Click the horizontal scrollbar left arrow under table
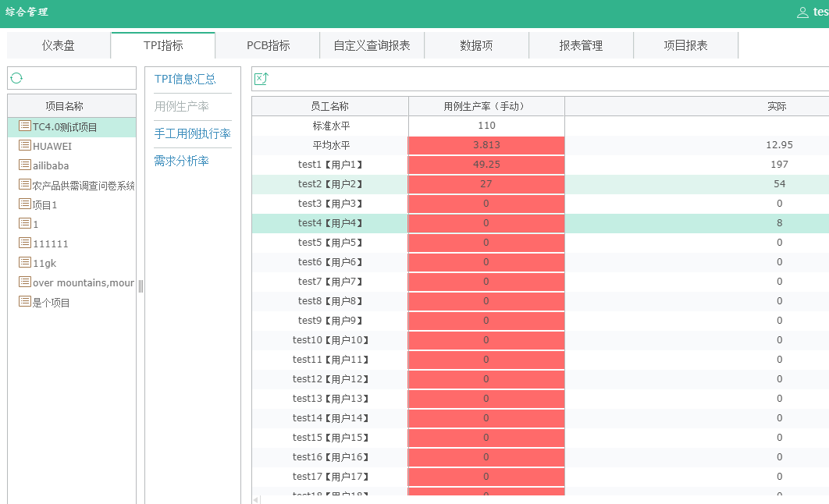The image size is (829, 504). coord(256,499)
